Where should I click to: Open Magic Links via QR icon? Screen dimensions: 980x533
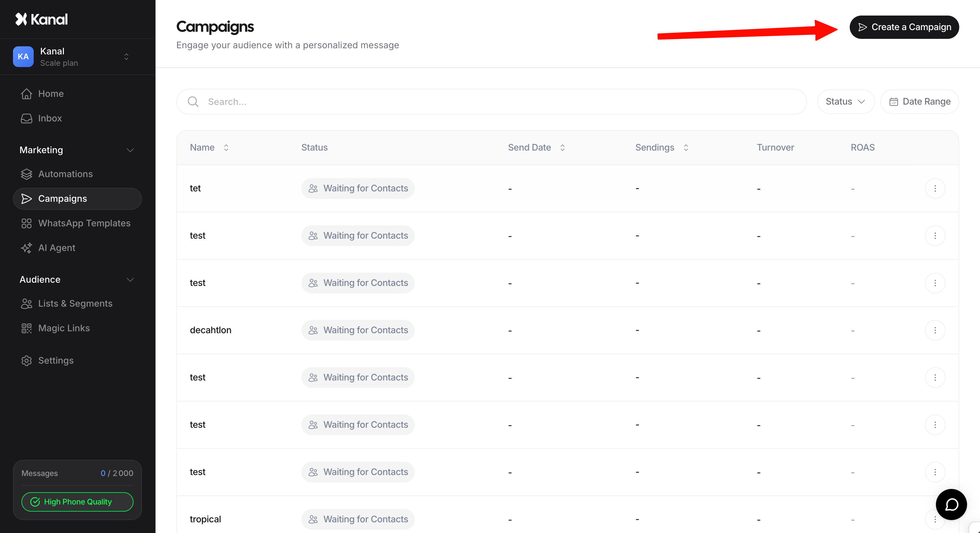tap(27, 328)
